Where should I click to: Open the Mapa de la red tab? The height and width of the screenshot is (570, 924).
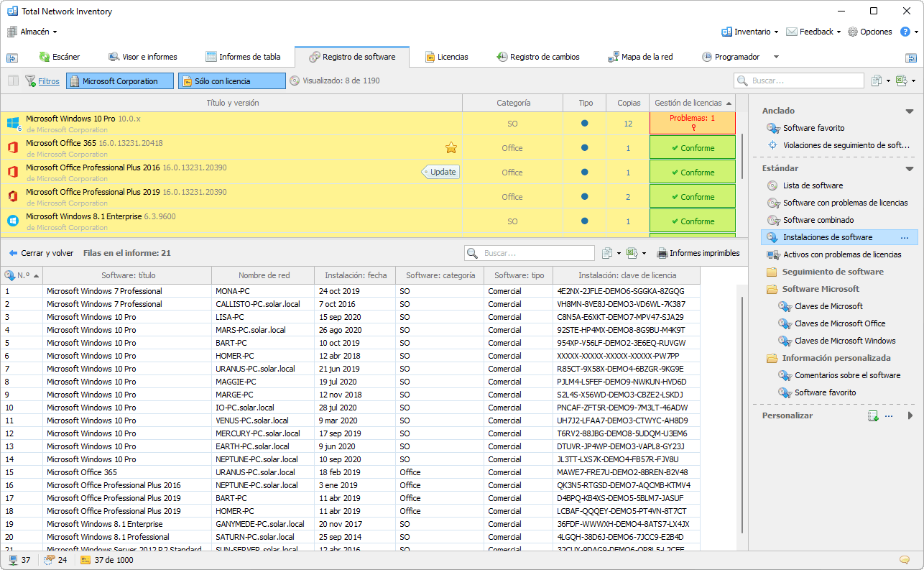(639, 57)
